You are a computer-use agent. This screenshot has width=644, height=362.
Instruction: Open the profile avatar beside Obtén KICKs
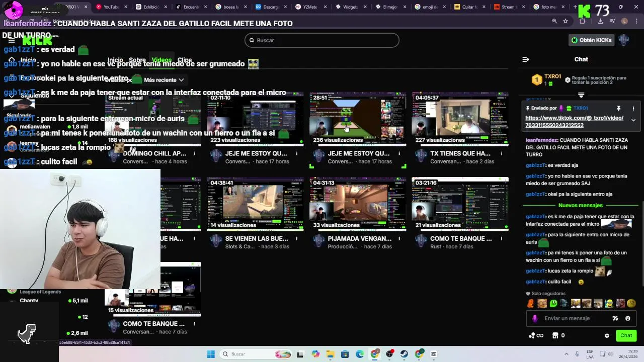point(624,40)
